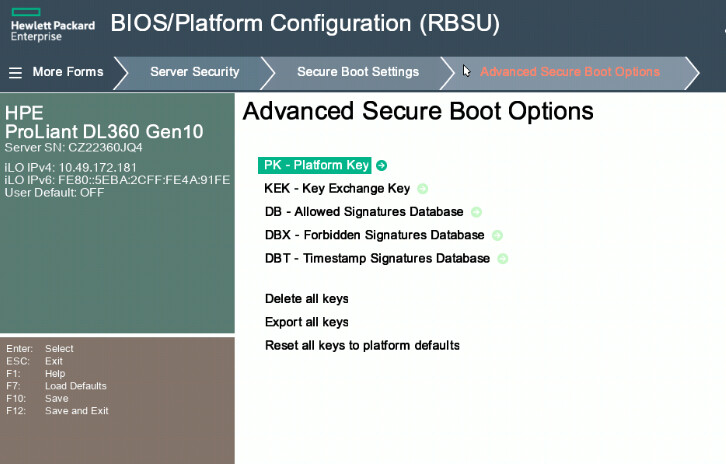
Task: Click the arrow icon beside KEK - Key Exchange Key
Action: pyautogui.click(x=423, y=188)
